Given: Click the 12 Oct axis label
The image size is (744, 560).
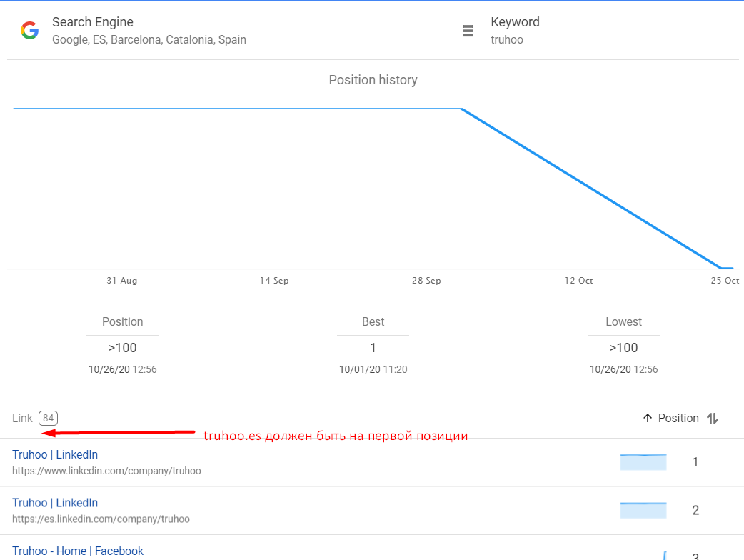Looking at the screenshot, I should (579, 281).
